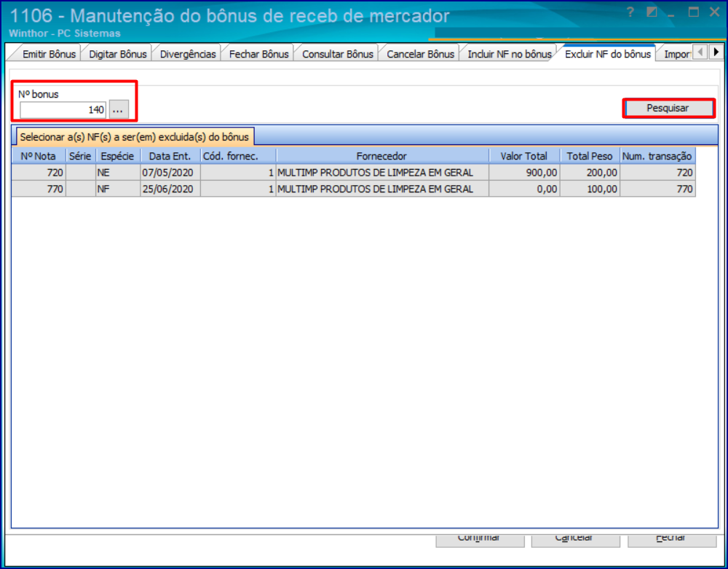
Task: Open the Divergências tab
Action: click(x=188, y=54)
